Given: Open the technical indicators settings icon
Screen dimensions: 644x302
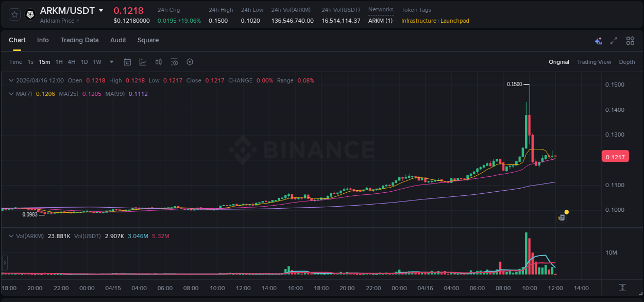Looking at the screenshot, I should pos(174,62).
